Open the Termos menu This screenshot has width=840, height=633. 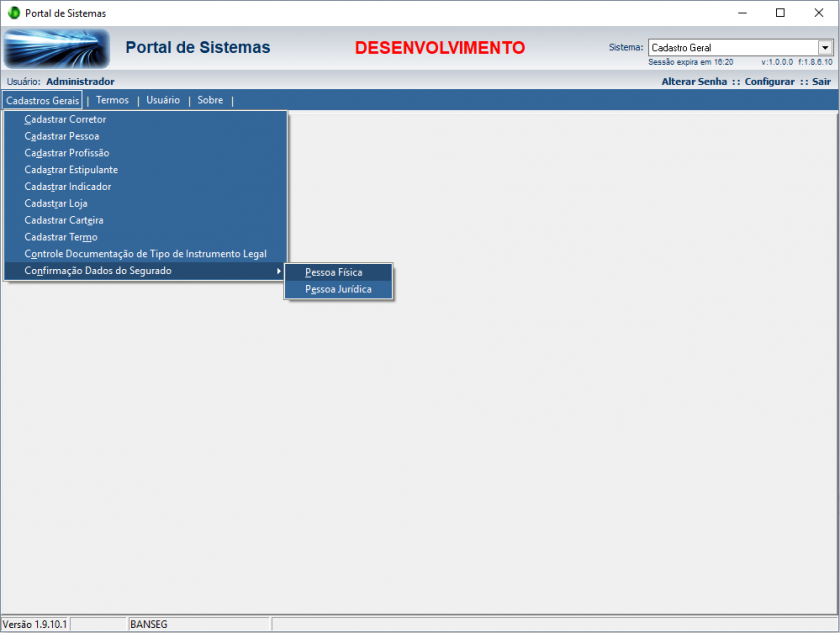(x=112, y=100)
